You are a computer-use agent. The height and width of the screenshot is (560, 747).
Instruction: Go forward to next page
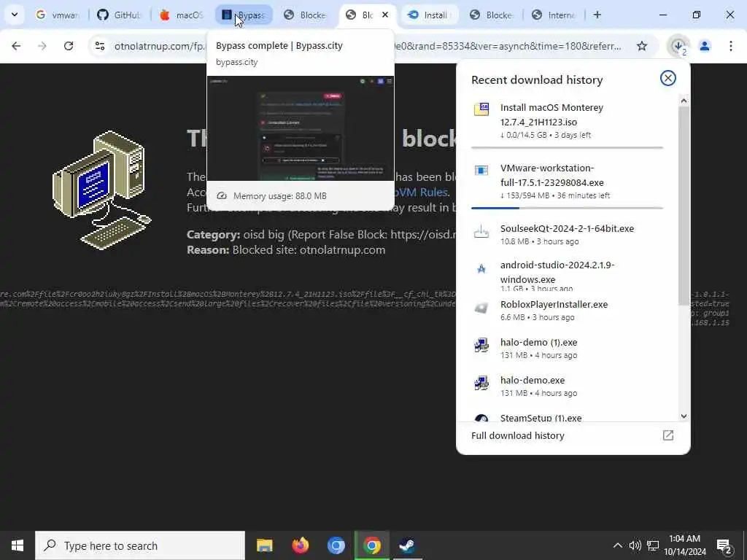click(x=42, y=46)
